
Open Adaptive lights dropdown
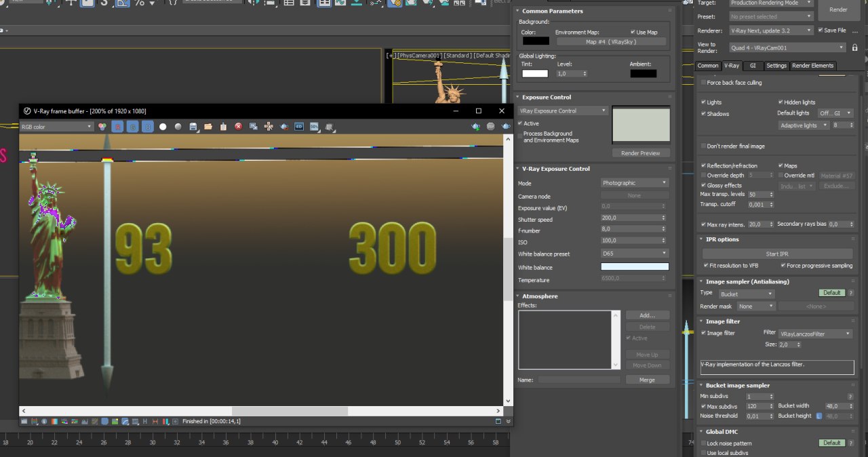[804, 125]
